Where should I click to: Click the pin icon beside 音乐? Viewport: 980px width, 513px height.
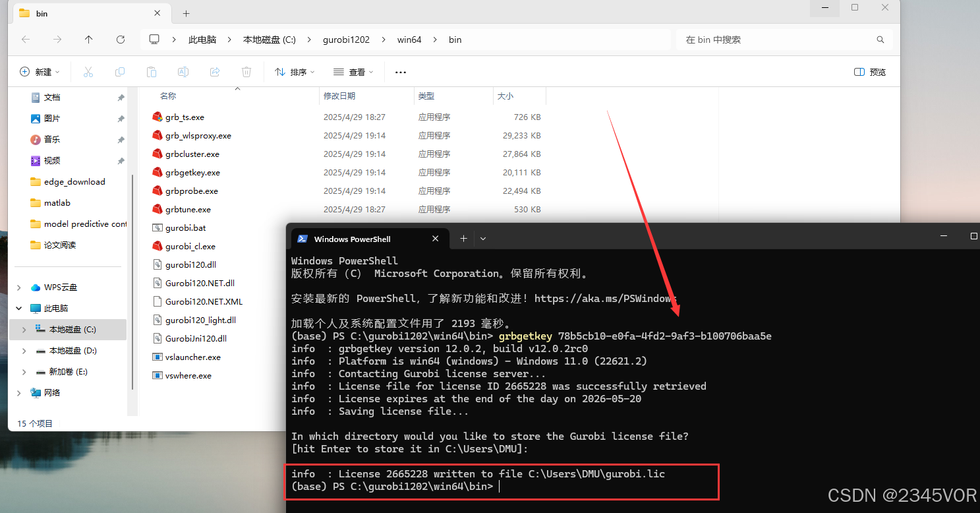coord(121,140)
